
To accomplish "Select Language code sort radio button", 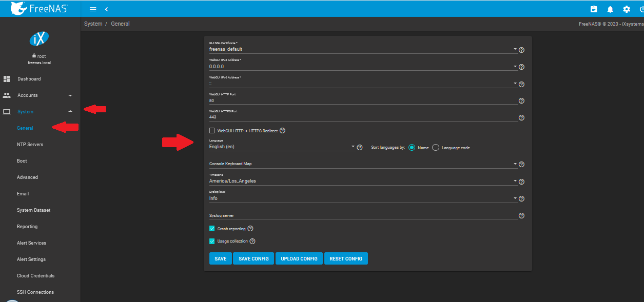I will coord(436,148).
